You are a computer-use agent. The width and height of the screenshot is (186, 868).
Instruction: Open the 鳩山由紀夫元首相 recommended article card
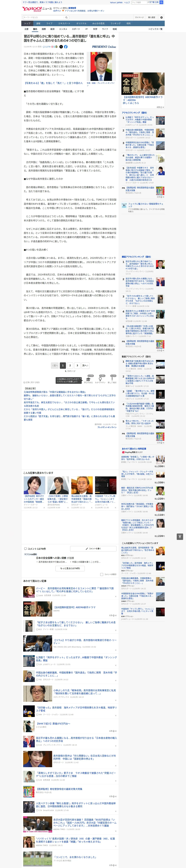click(x=82, y=492)
